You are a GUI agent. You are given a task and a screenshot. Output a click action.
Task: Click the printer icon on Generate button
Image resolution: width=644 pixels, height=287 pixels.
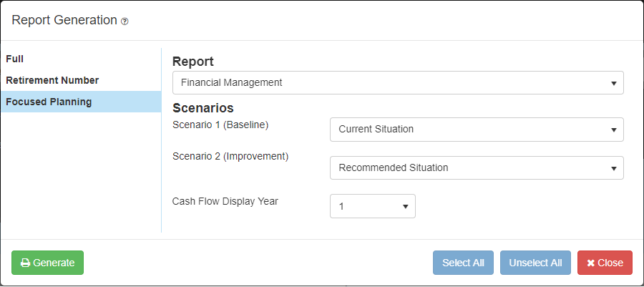tap(25, 263)
